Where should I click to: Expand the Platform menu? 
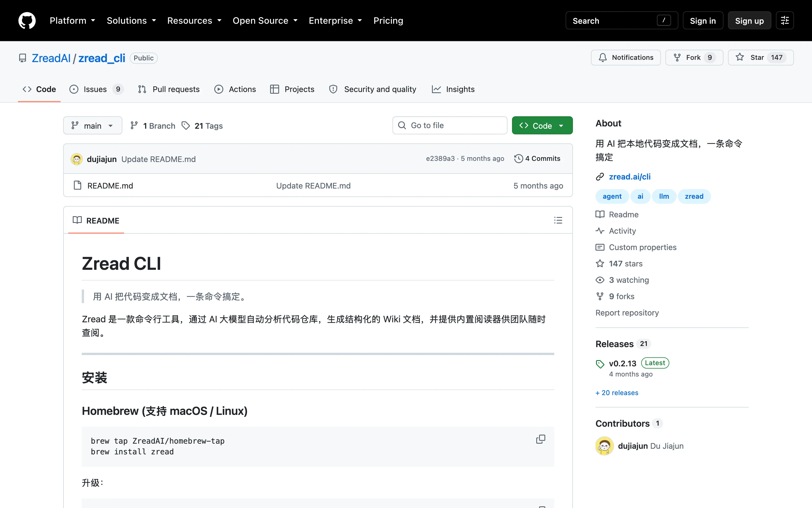pos(72,21)
